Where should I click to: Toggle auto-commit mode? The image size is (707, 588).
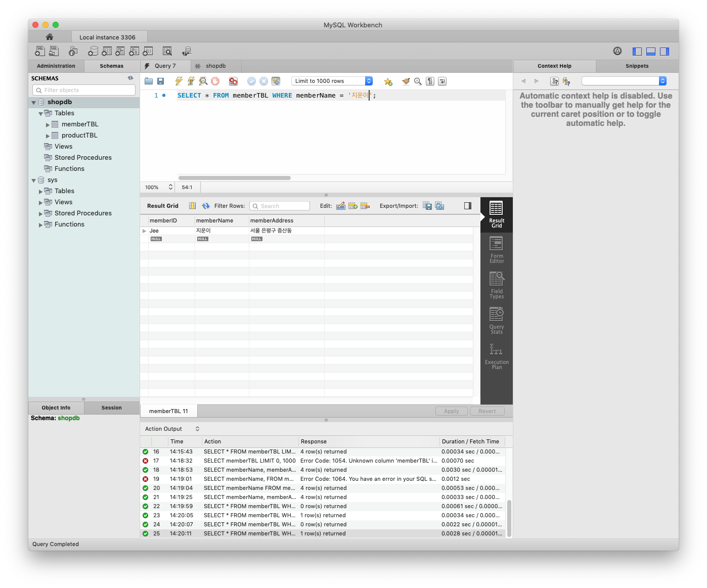coord(276,81)
